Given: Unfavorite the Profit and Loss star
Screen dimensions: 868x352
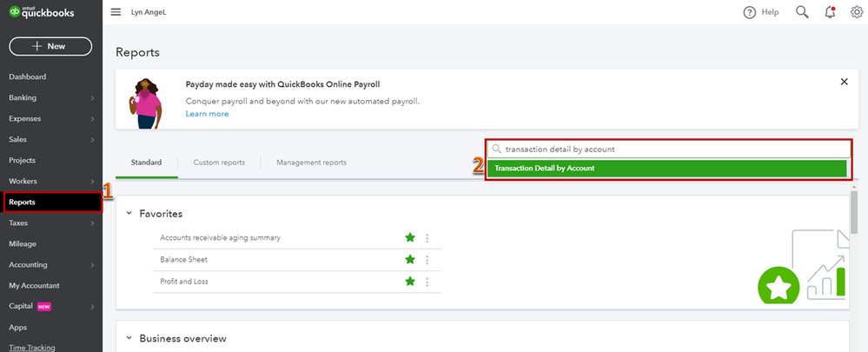Looking at the screenshot, I should point(410,281).
